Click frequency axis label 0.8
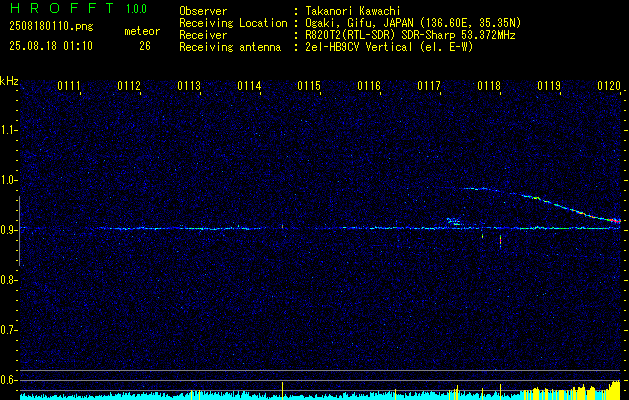 [x=8, y=280]
